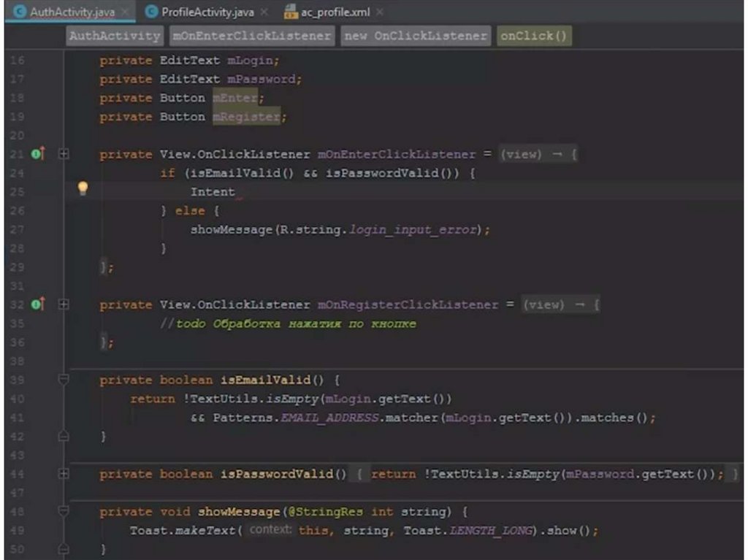Switch to the ProfileActivity.java tab
748x560 pixels.
207,12
